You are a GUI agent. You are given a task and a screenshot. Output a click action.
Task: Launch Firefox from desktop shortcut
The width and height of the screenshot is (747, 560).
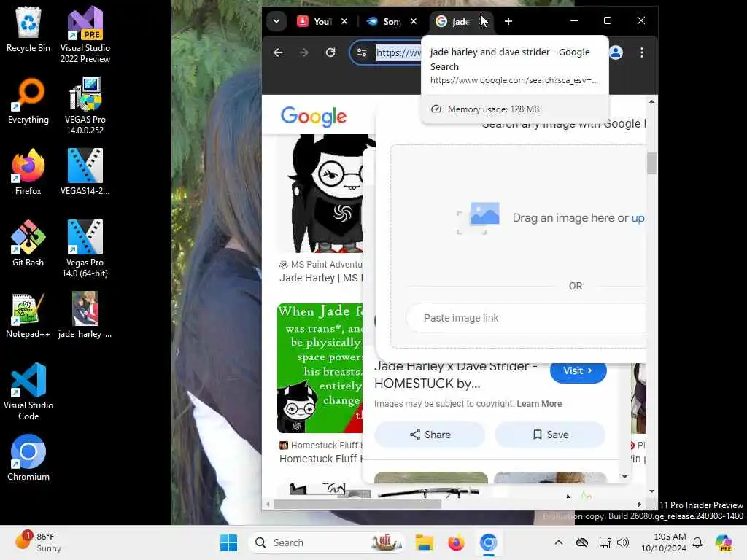point(28,172)
